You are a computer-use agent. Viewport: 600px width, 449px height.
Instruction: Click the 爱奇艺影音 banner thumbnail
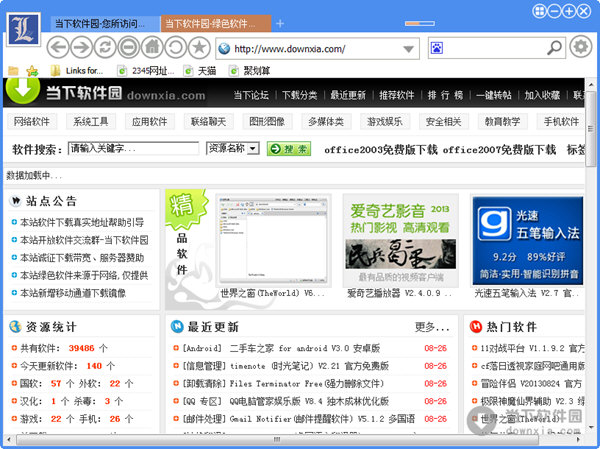click(x=401, y=240)
